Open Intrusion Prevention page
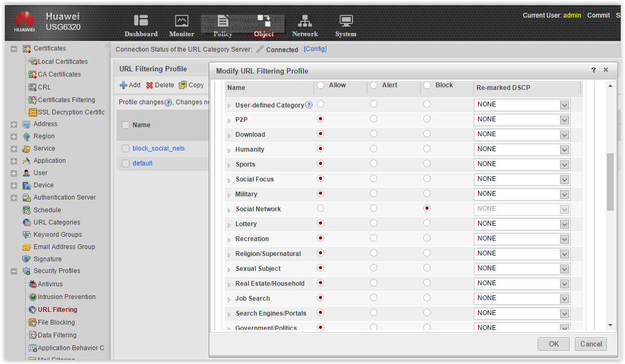This screenshot has width=625, height=364. pyautogui.click(x=67, y=297)
